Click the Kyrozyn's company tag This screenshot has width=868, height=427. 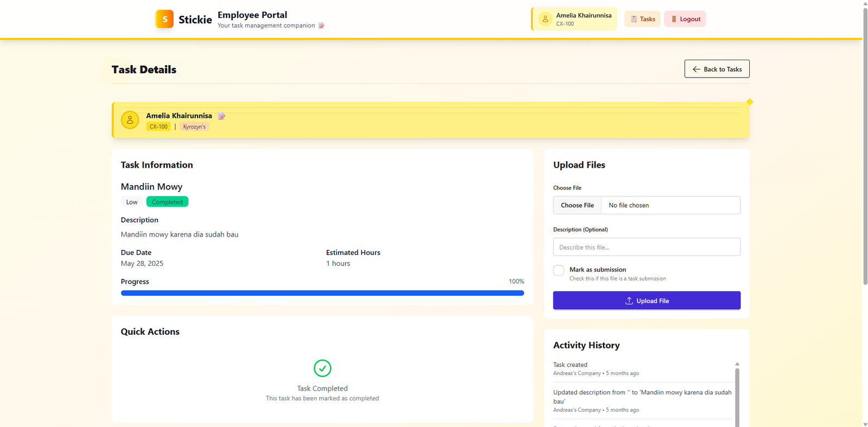tap(194, 126)
